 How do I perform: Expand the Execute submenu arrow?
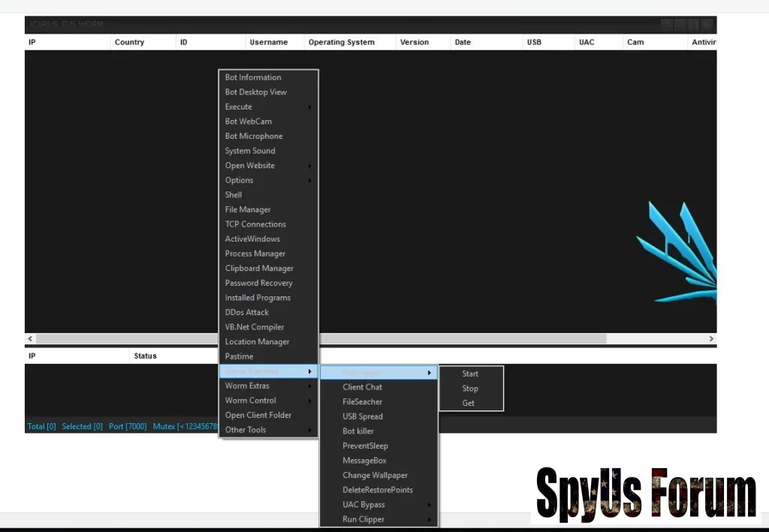click(x=309, y=107)
